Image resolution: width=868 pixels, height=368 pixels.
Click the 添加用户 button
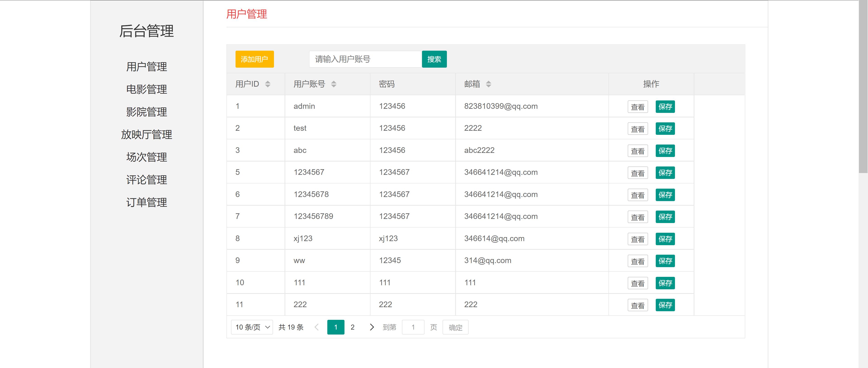[x=254, y=59]
